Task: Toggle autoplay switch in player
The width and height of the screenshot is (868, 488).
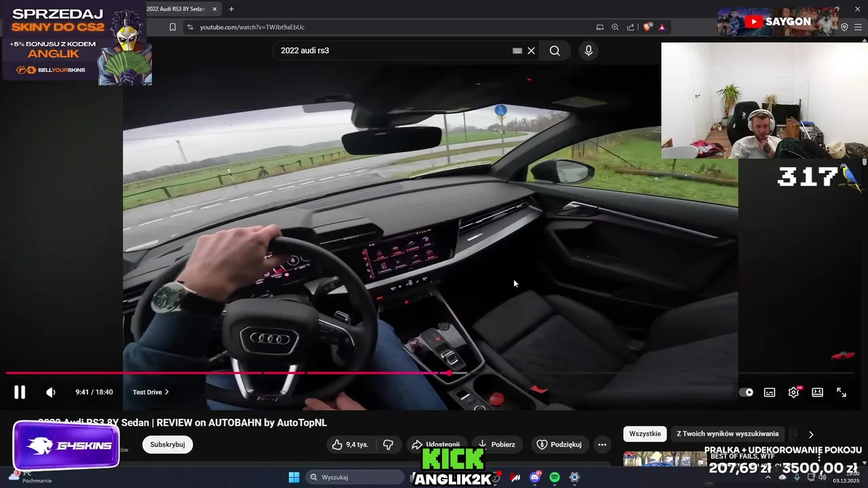Action: (x=746, y=392)
